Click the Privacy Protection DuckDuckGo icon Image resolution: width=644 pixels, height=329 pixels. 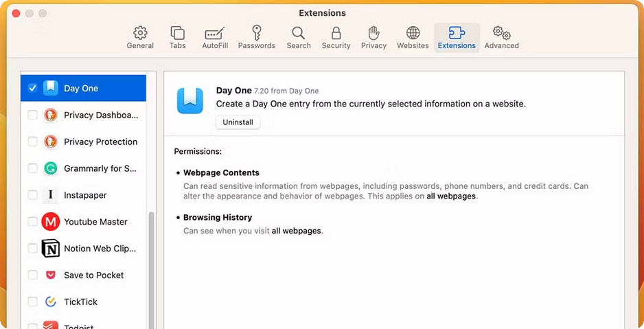pos(51,141)
